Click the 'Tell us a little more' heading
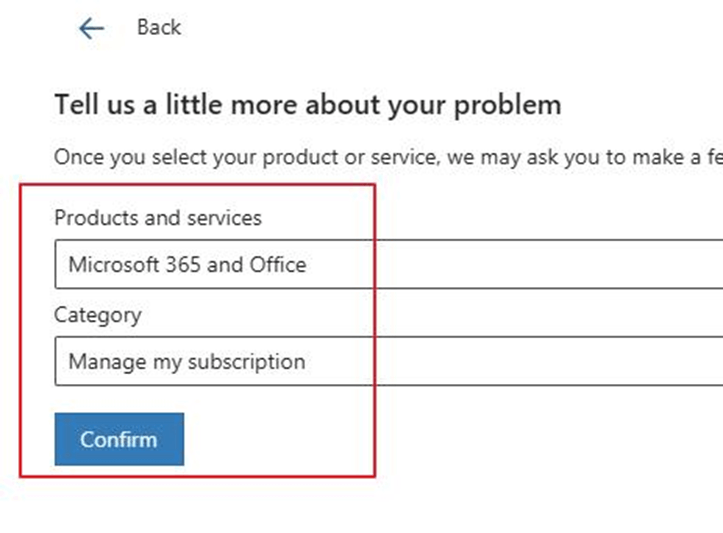 click(x=308, y=105)
